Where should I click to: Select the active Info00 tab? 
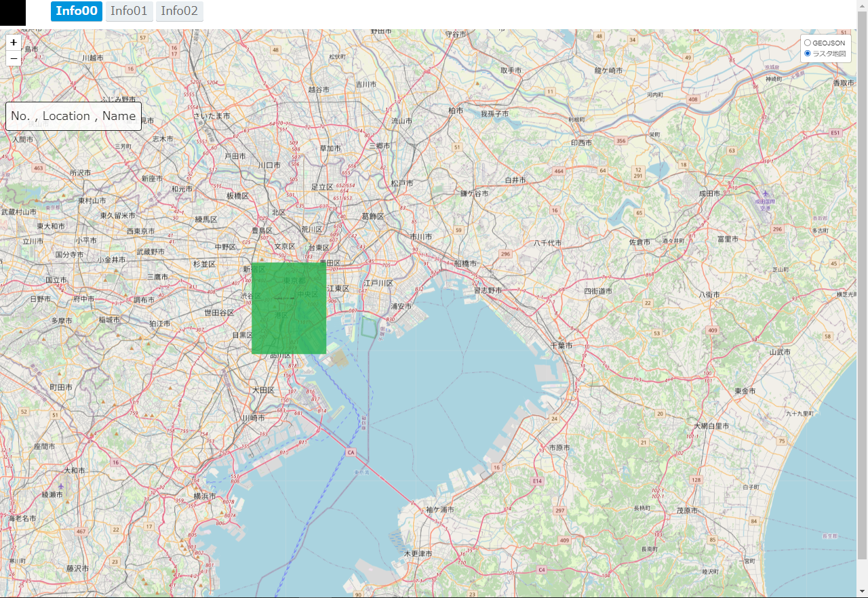(x=76, y=12)
